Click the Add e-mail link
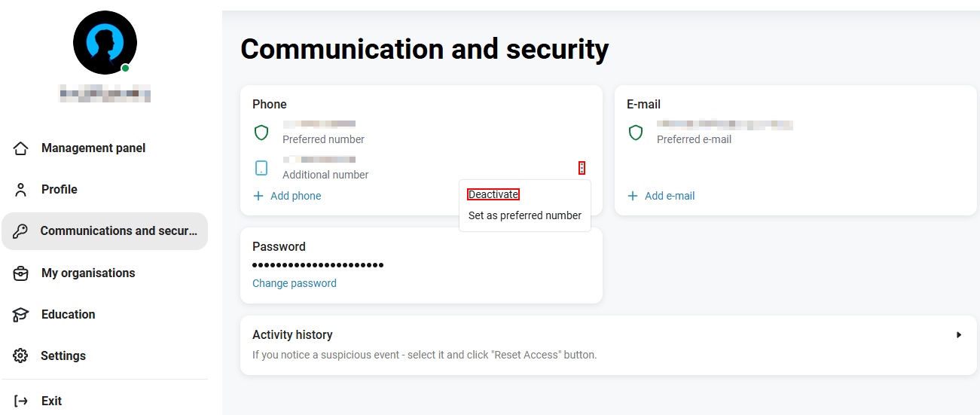Screen dimensions: 980x415 [661, 196]
